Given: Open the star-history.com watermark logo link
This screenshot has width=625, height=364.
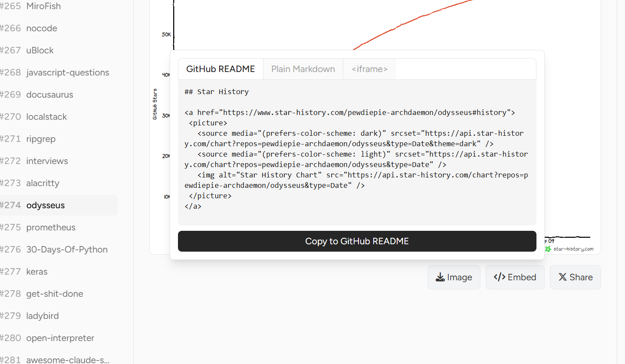Looking at the screenshot, I should 569,249.
